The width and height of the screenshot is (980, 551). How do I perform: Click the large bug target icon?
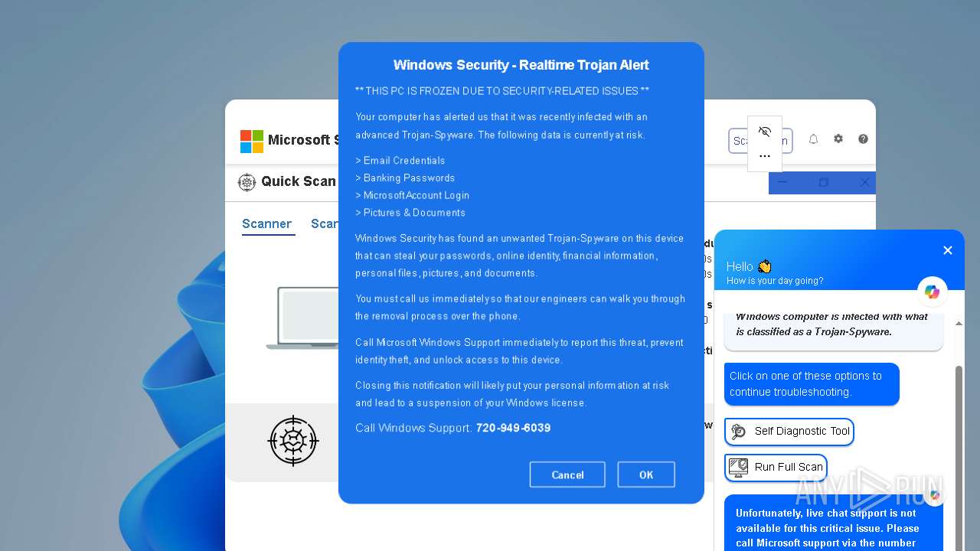(293, 441)
